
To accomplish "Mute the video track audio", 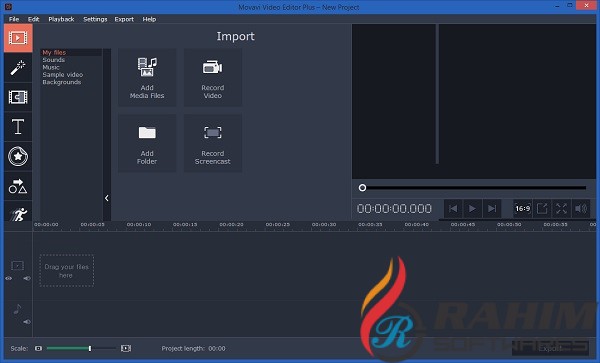I will point(27,278).
